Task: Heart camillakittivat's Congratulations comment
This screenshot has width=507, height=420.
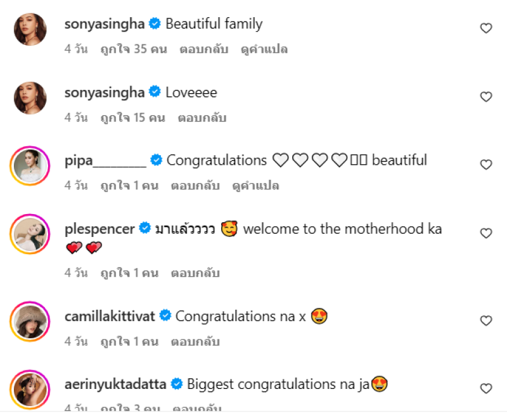Action: [486, 321]
